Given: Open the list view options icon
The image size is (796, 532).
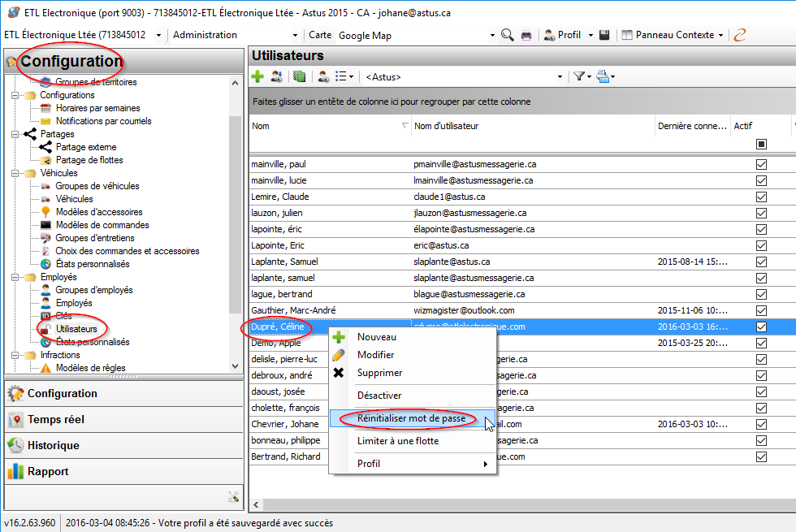Looking at the screenshot, I should [344, 76].
